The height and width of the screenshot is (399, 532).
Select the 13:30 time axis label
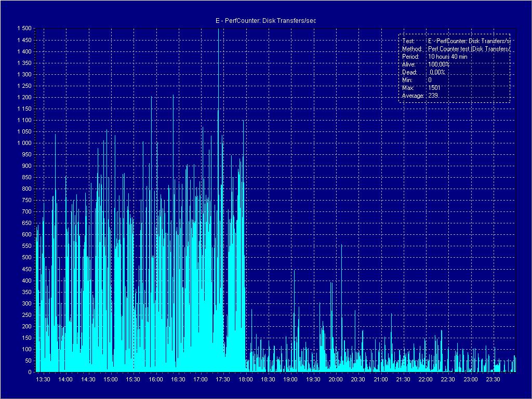click(x=43, y=380)
